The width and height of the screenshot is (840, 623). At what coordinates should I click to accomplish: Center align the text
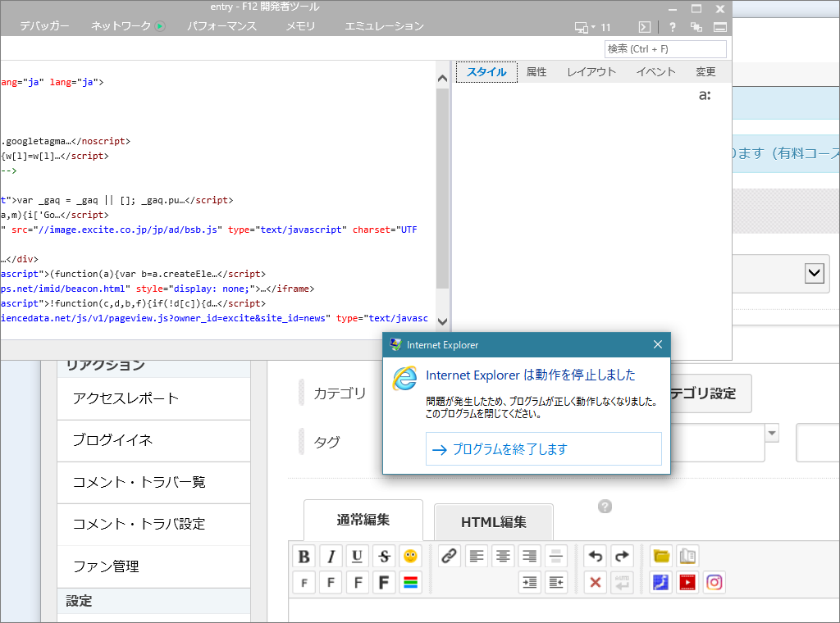tap(503, 557)
